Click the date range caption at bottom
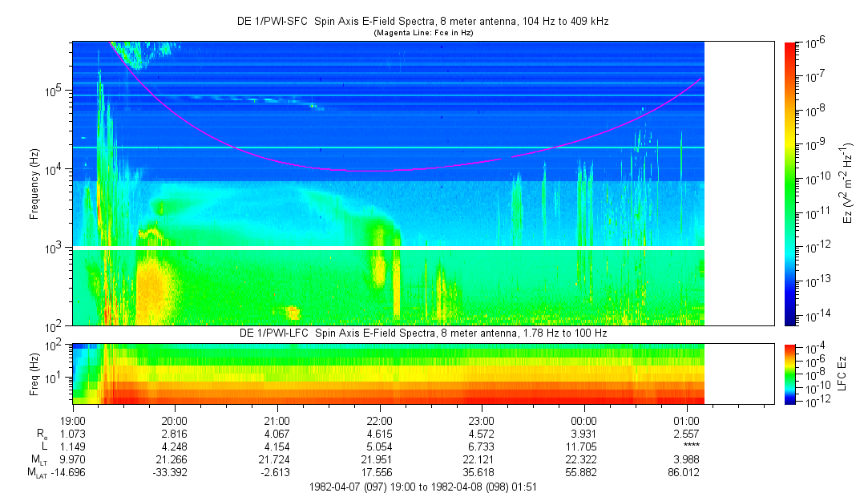Viewport: 868px width, 497px height. pyautogui.click(x=423, y=487)
